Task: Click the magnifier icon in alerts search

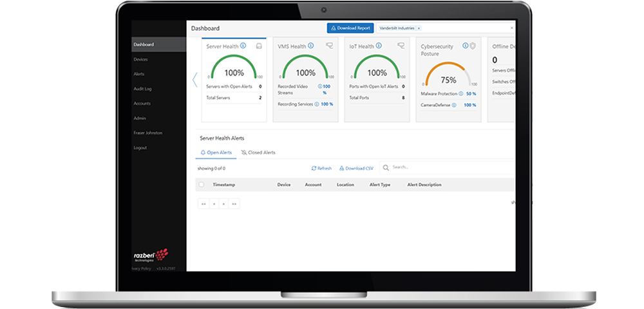Action: tap(386, 167)
